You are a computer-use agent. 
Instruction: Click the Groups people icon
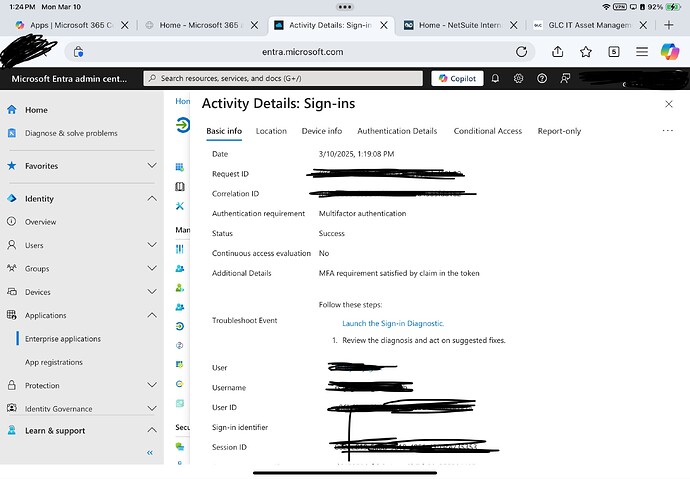(x=12, y=268)
